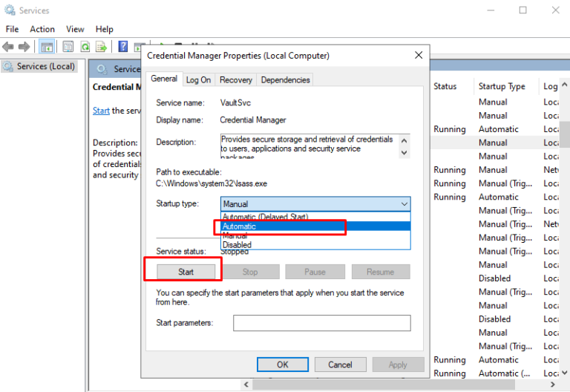Click the Start link in the Services panel

point(101,111)
